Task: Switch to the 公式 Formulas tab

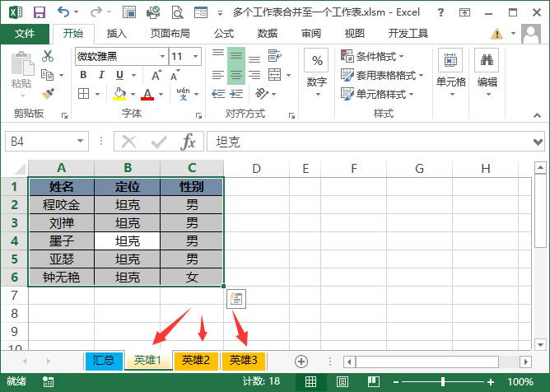Action: (224, 34)
